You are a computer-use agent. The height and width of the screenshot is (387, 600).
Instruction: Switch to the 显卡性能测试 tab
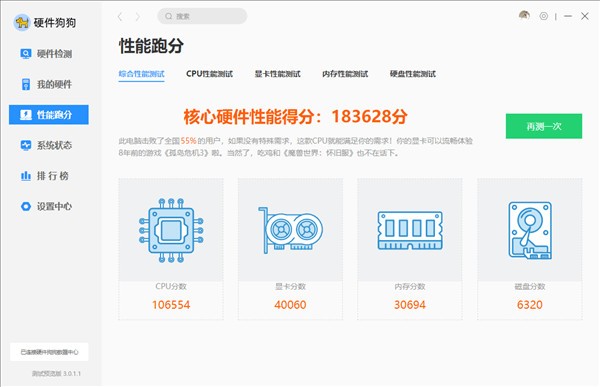point(277,74)
